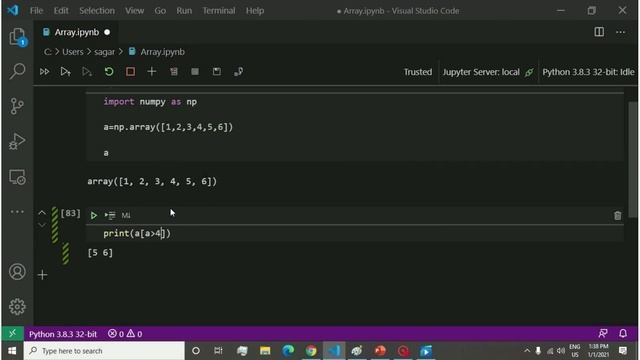640x360 pixels.
Task: Open the Run menu
Action: 184,11
